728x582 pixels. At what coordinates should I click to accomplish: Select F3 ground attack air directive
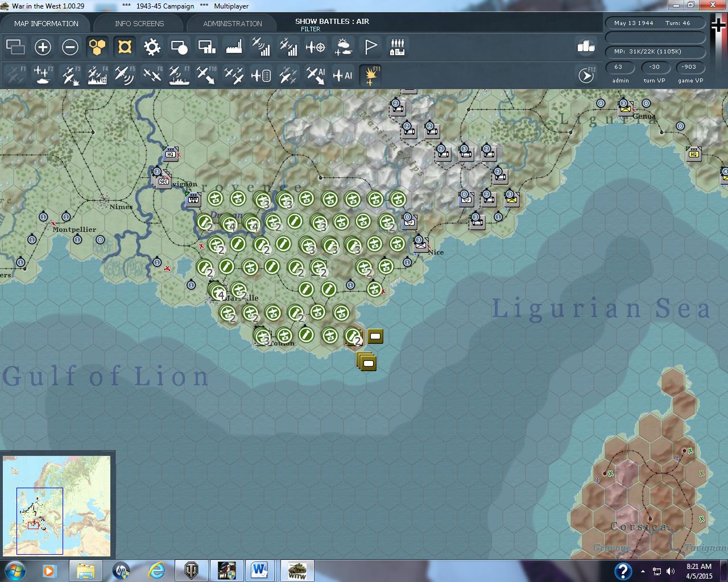point(70,75)
